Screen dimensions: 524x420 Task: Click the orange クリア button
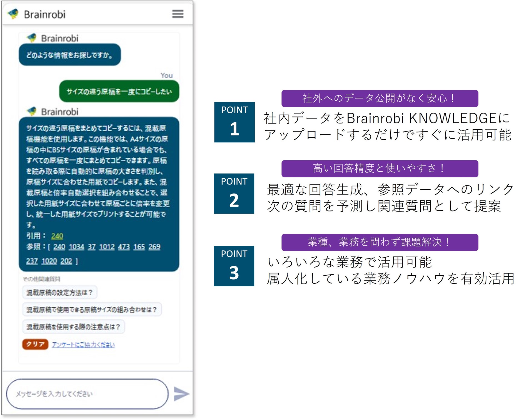[x=35, y=344]
